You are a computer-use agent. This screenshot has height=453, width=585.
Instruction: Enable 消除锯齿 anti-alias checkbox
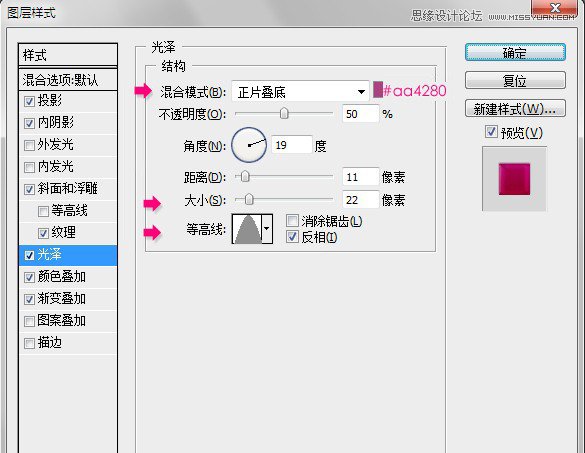click(x=292, y=221)
